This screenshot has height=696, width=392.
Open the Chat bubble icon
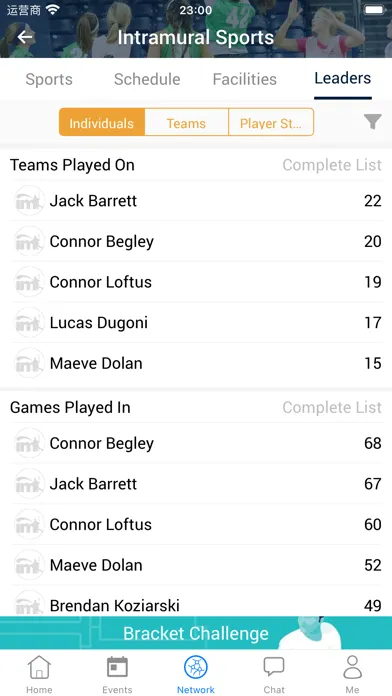(x=274, y=667)
